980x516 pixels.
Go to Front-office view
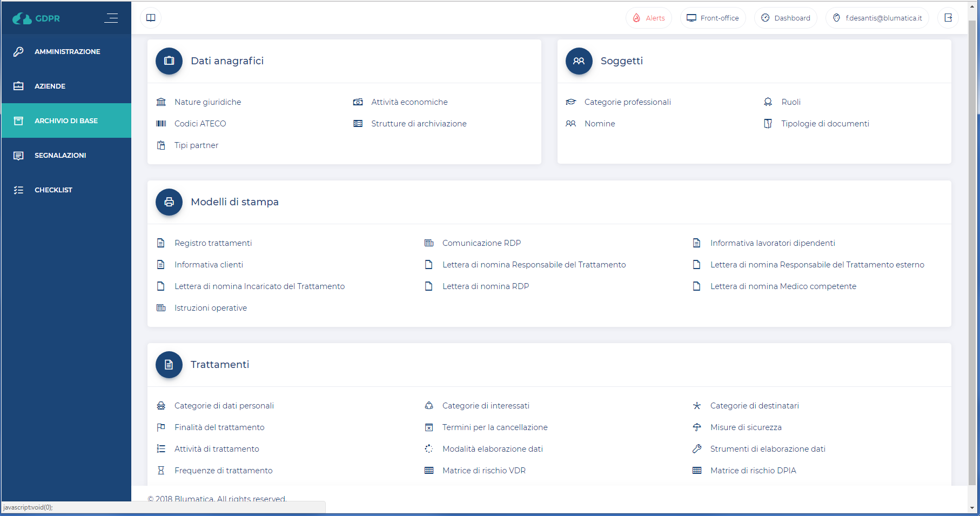pyautogui.click(x=713, y=18)
